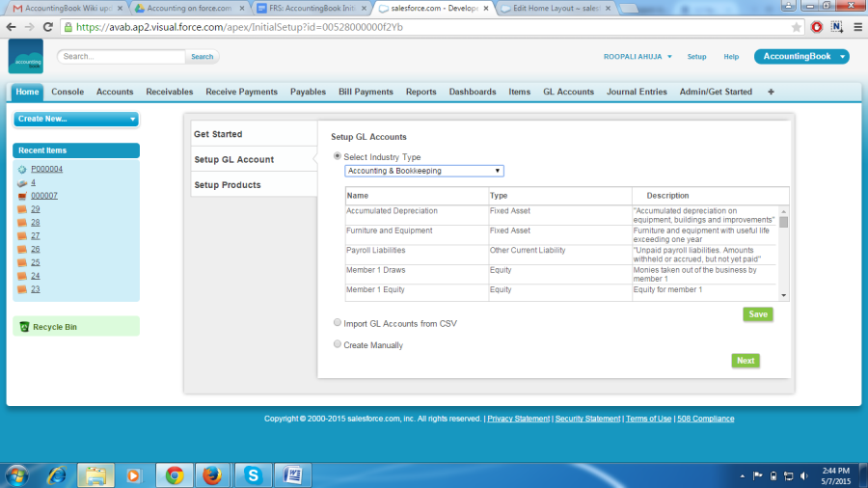Select the Select Industry Type radio button
The image size is (868, 488).
pyautogui.click(x=338, y=157)
